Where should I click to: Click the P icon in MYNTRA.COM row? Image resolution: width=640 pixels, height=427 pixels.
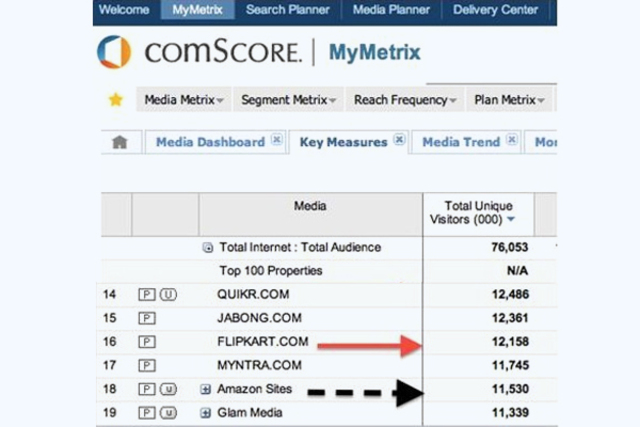pyautogui.click(x=147, y=365)
